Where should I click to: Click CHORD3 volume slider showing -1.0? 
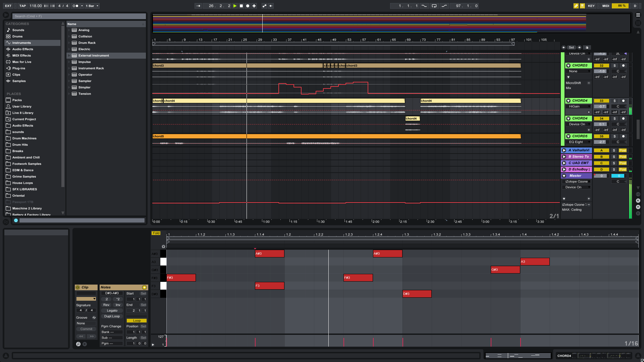coord(601,71)
